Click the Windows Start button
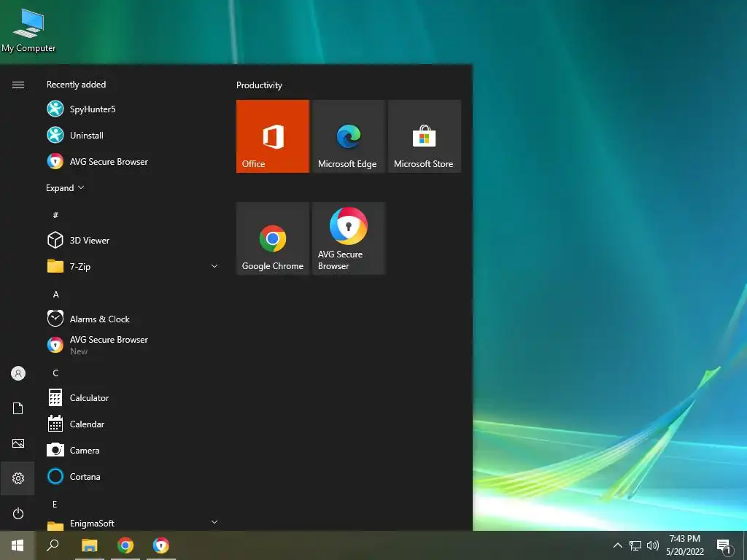The image size is (747, 560). 18,545
